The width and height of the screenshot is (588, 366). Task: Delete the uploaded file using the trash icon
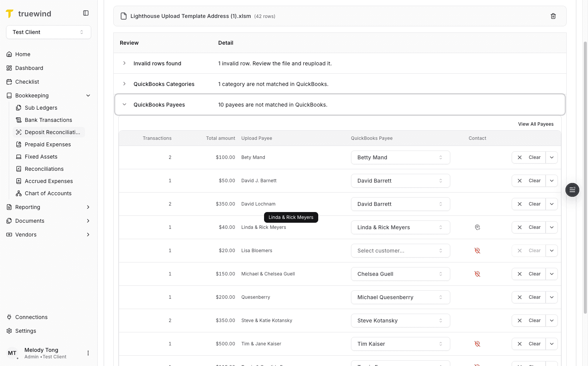[553, 16]
